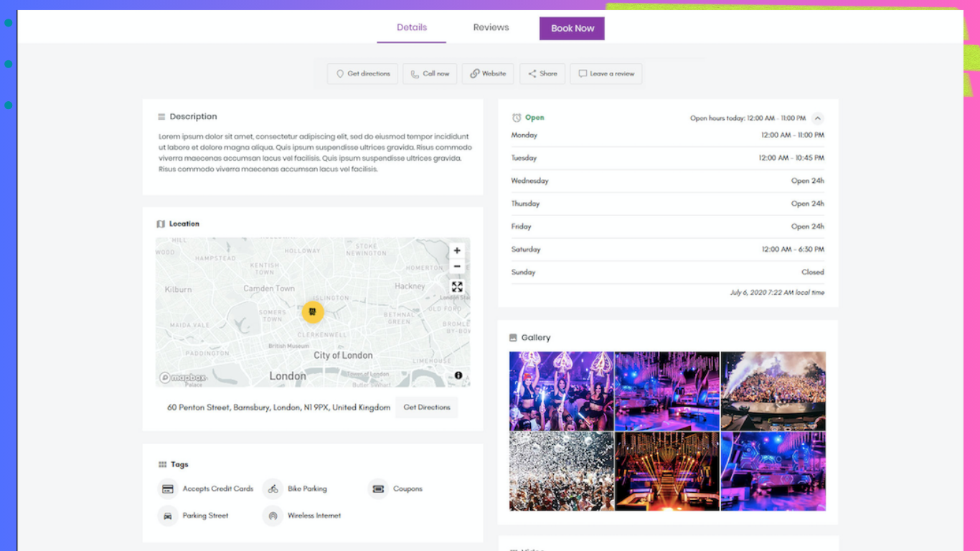
Task: Open gallery photo of dancers with spade props
Action: pos(562,391)
